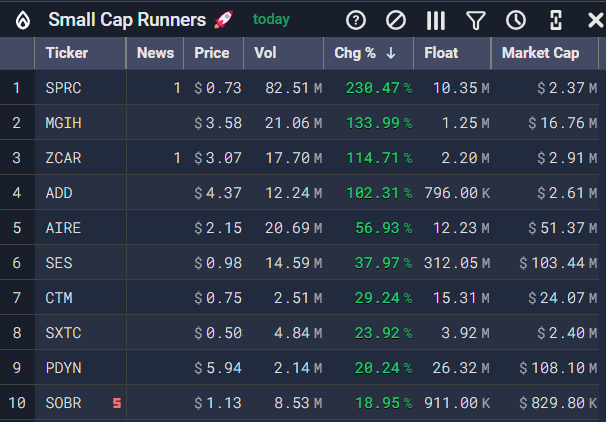Screen dimensions: 606x422
Task: Click market cap $ 829.80 K
Action: pyautogui.click(x=558, y=403)
